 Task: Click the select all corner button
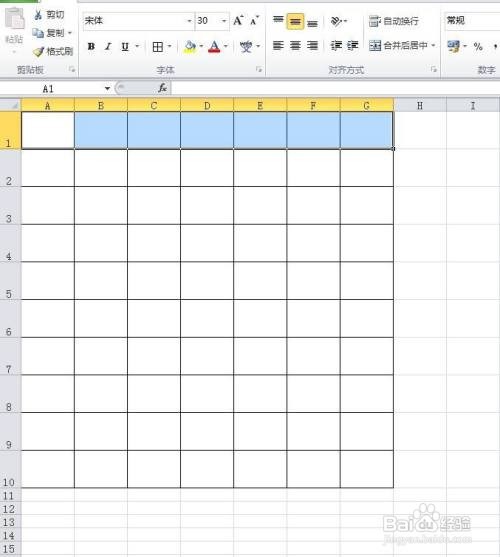click(x=11, y=106)
